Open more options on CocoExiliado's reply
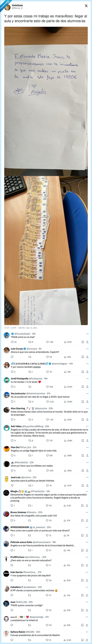 87,334
